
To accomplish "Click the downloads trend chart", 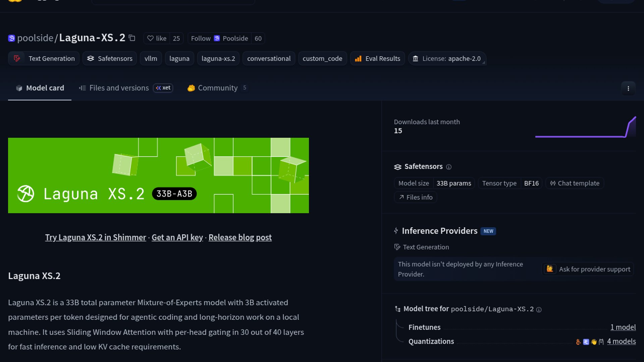I will pos(585,127).
